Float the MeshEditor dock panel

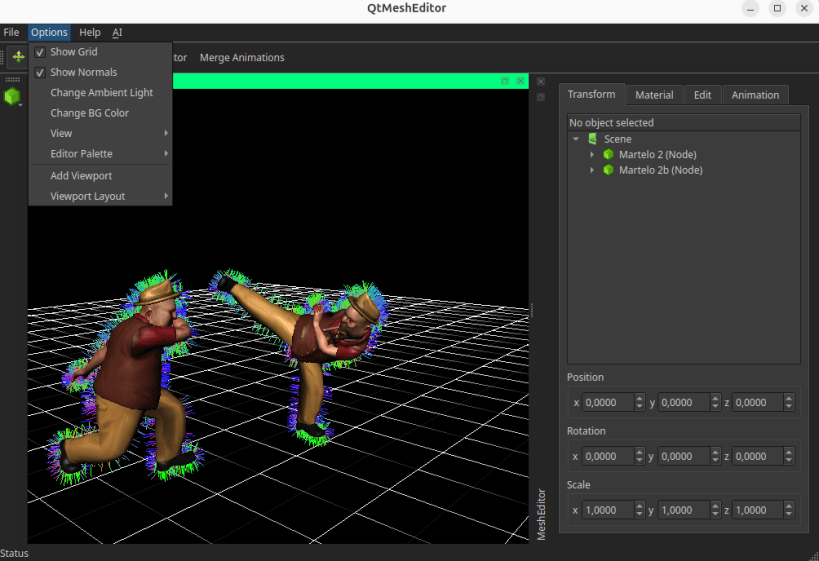[x=541, y=97]
